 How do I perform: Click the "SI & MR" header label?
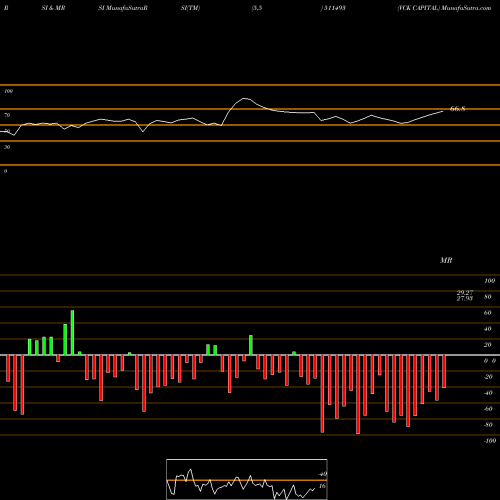(x=53, y=8)
